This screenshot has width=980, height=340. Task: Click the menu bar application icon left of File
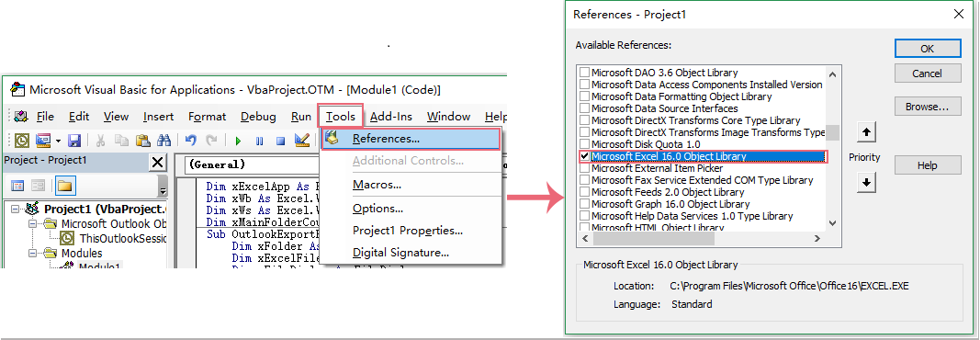tap(21, 117)
